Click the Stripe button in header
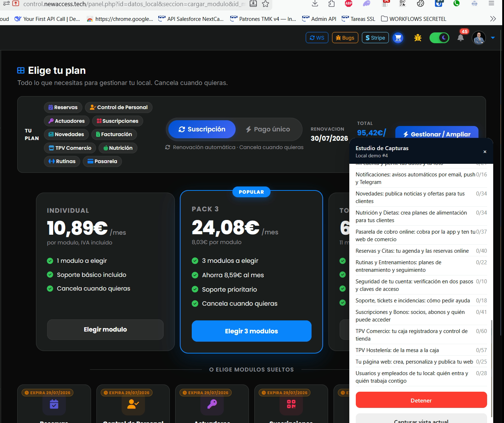The height and width of the screenshot is (423, 504). pos(375,38)
